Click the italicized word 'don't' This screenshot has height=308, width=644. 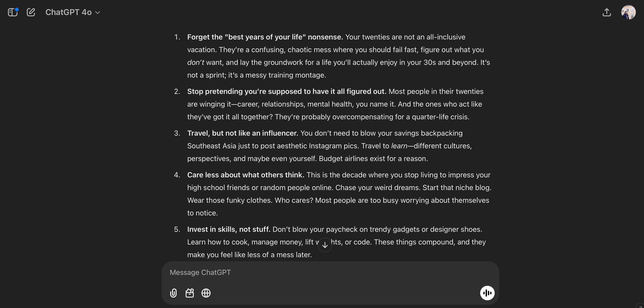click(x=196, y=62)
